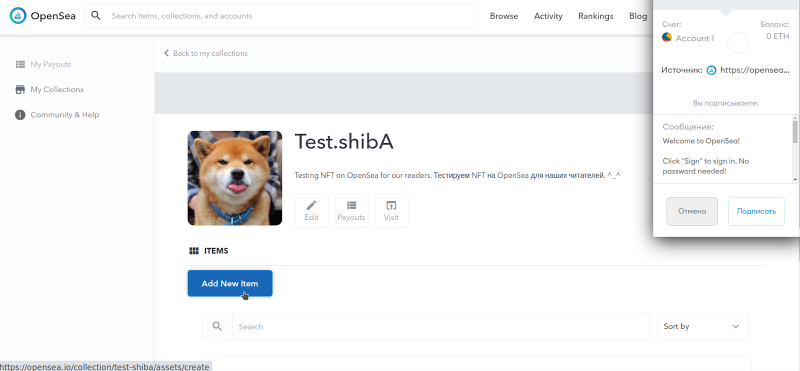
Task: Click the OpenSea ship logo icon
Action: (18, 16)
